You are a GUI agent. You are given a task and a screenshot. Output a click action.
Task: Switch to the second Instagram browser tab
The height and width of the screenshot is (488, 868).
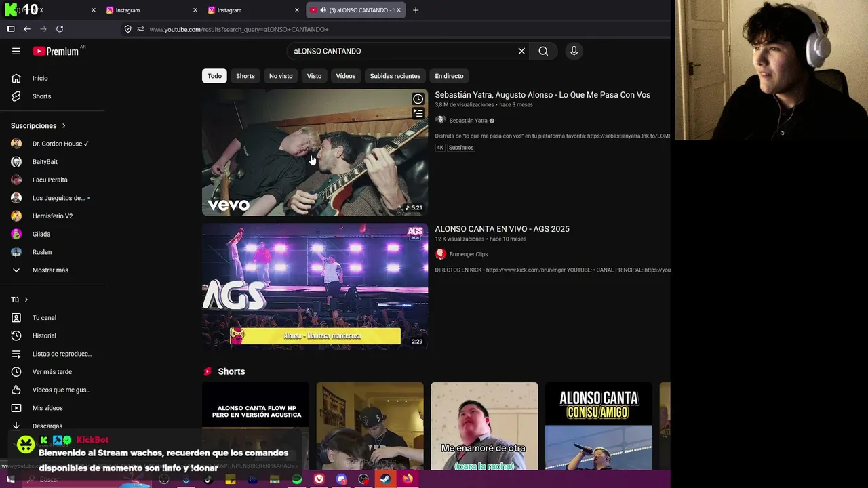[253, 10]
